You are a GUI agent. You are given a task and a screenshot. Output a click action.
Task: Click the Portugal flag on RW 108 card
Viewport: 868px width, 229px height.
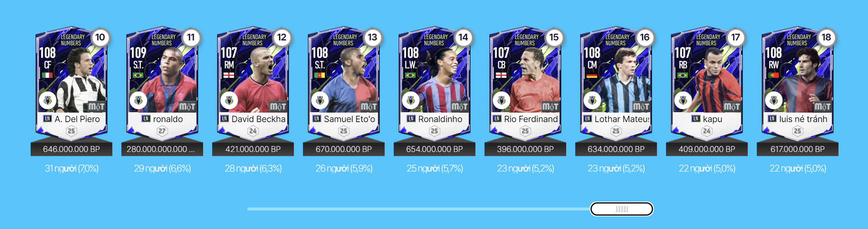773,75
